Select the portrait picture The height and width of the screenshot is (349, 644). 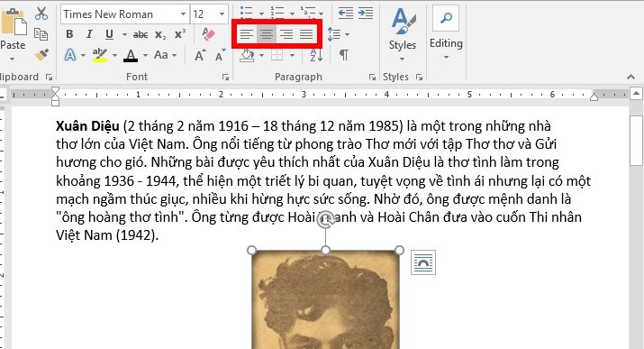[x=325, y=299]
